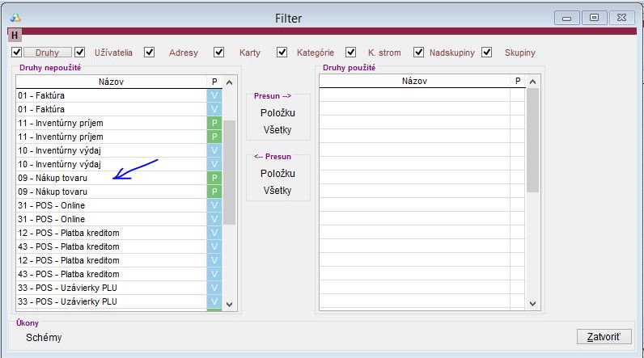Uncheck the checkbox next to Druhy
Screen dimensions: 644x358
17,53
